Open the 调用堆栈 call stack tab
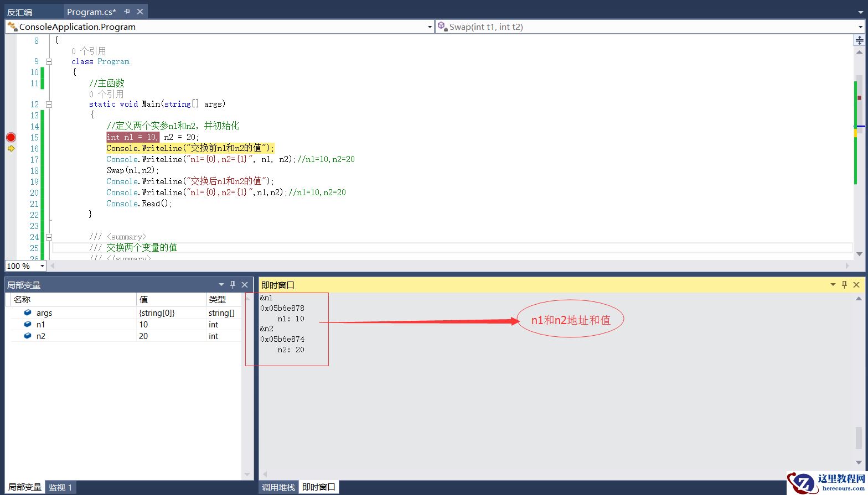Screen dimensions: 868x495 (278, 487)
